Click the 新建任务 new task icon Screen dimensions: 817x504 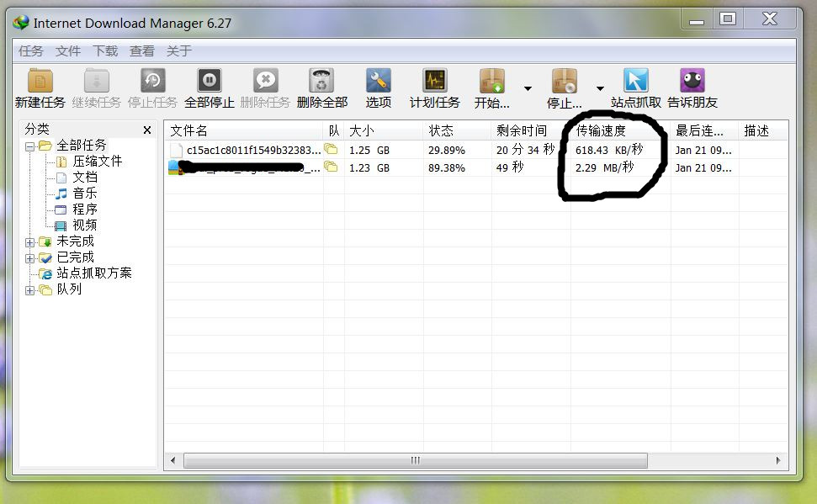pyautogui.click(x=40, y=81)
